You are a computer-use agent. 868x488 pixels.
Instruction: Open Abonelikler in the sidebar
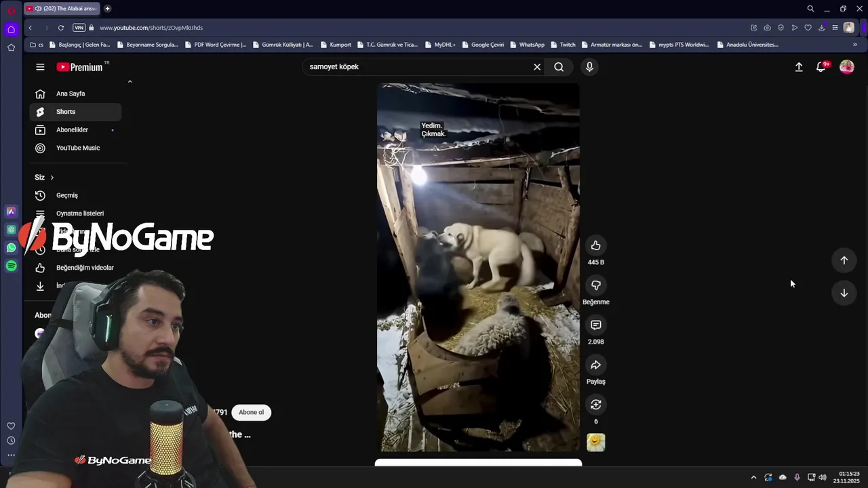click(75, 129)
